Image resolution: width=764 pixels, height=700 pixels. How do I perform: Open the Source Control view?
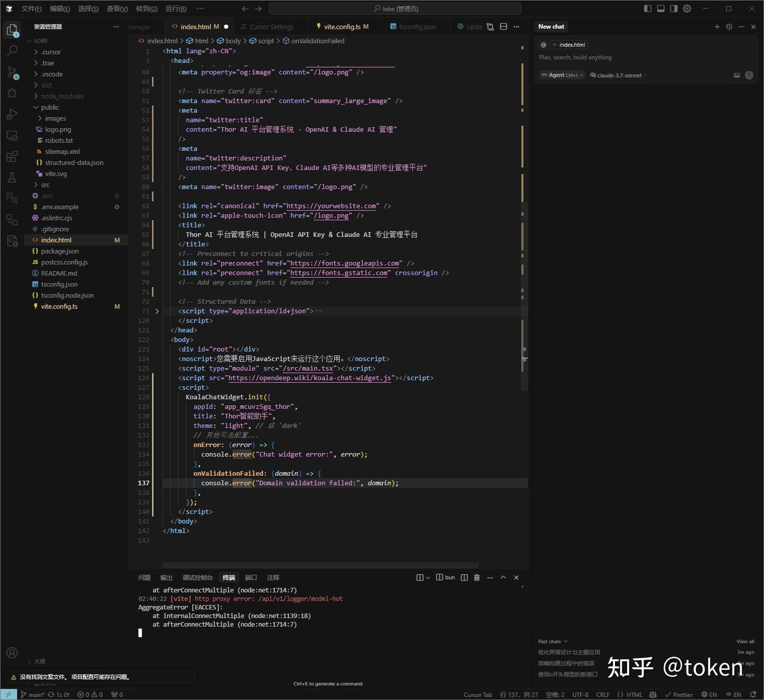coord(12,72)
